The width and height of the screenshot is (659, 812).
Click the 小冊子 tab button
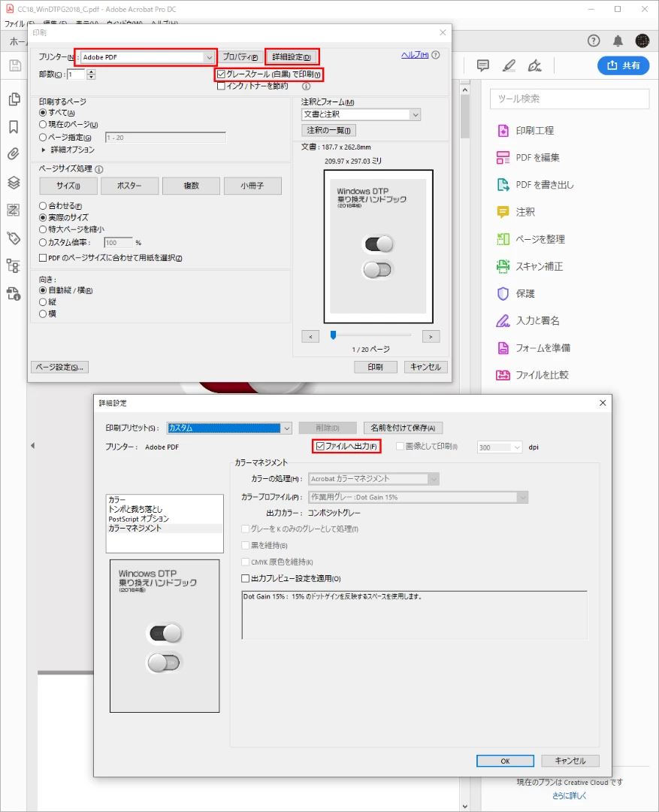pos(252,186)
